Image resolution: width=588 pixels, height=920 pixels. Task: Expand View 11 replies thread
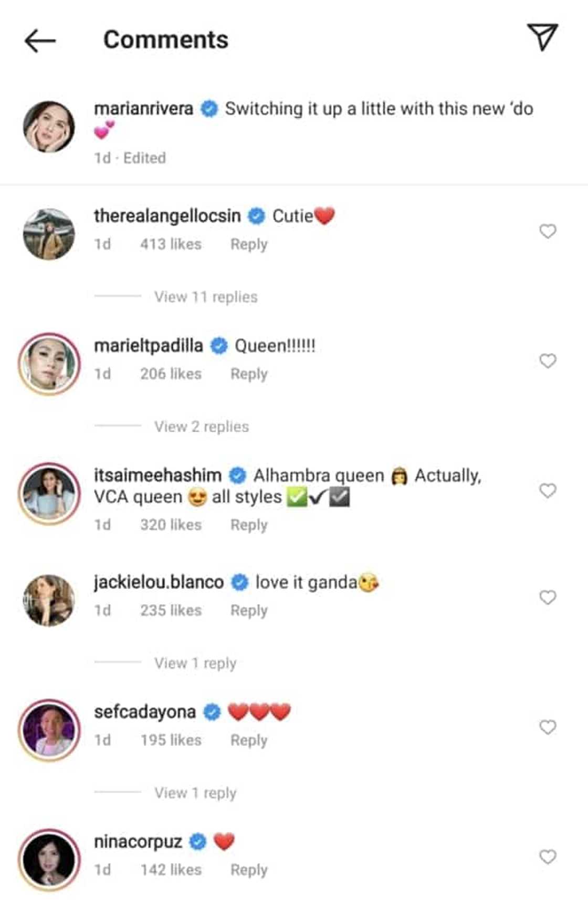click(206, 297)
